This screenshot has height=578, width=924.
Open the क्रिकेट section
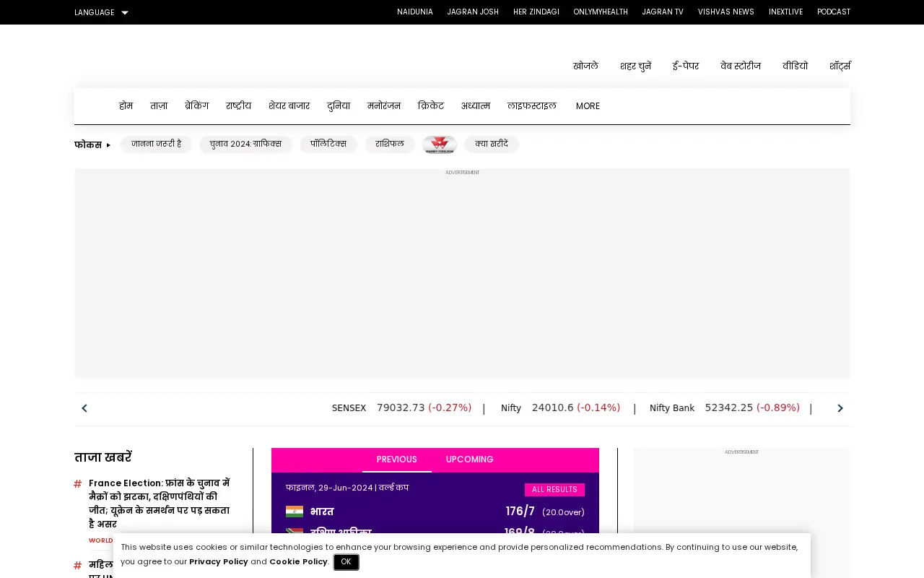(431, 106)
